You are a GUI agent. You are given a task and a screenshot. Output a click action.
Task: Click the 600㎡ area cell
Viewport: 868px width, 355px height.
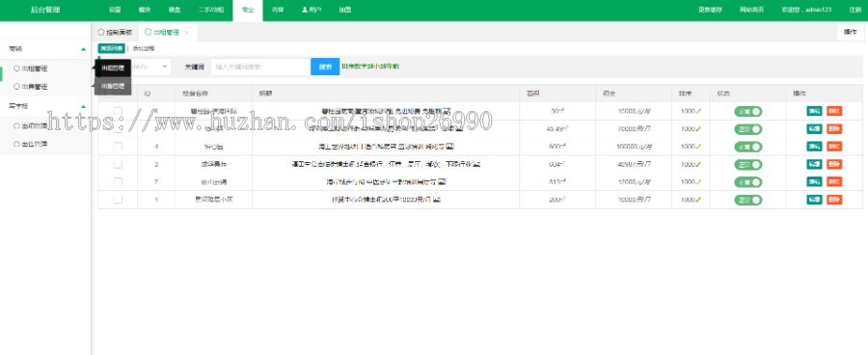[557, 147]
